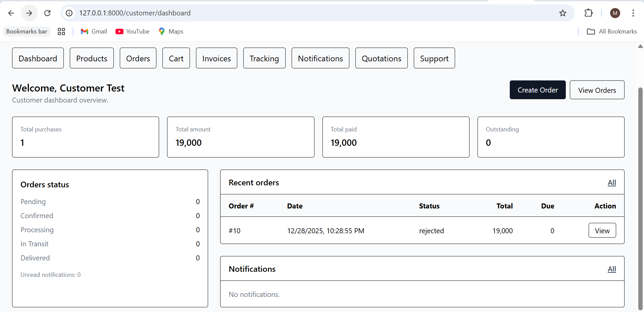This screenshot has height=312, width=644.
Task: Open the browser extensions icon
Action: (x=589, y=13)
